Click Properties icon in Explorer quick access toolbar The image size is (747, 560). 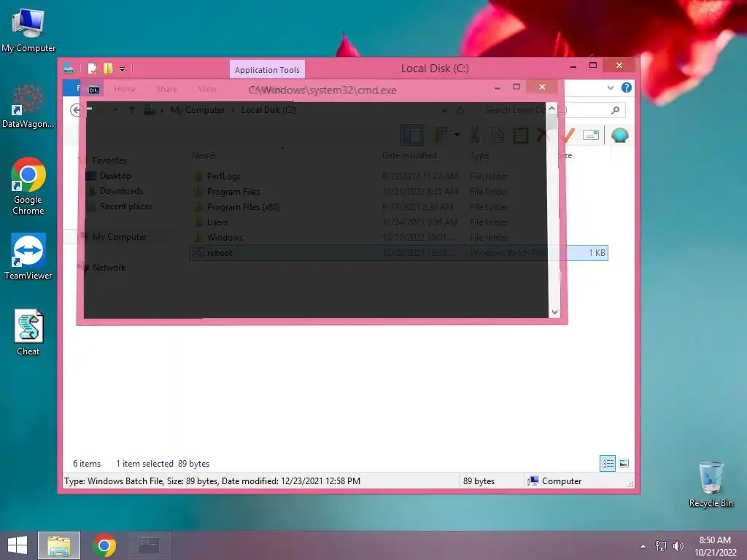pos(93,69)
